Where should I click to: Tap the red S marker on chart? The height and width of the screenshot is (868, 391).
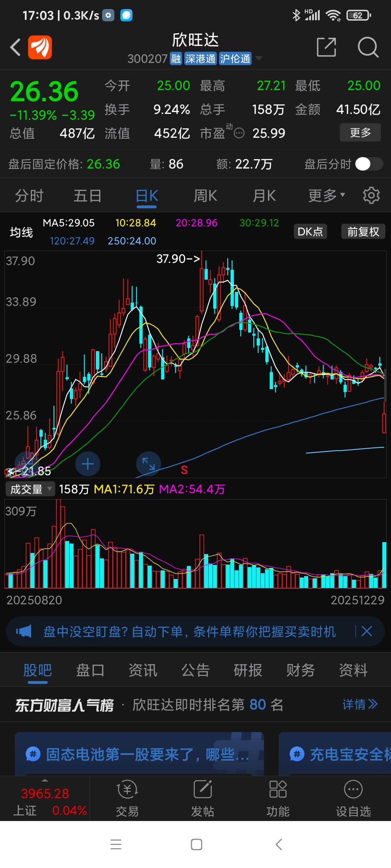point(184,470)
